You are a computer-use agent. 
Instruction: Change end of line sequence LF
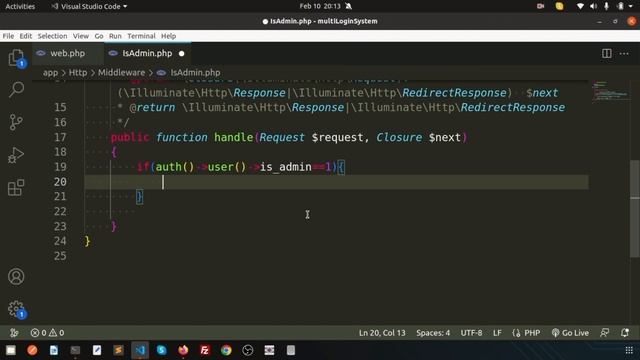coord(497,333)
